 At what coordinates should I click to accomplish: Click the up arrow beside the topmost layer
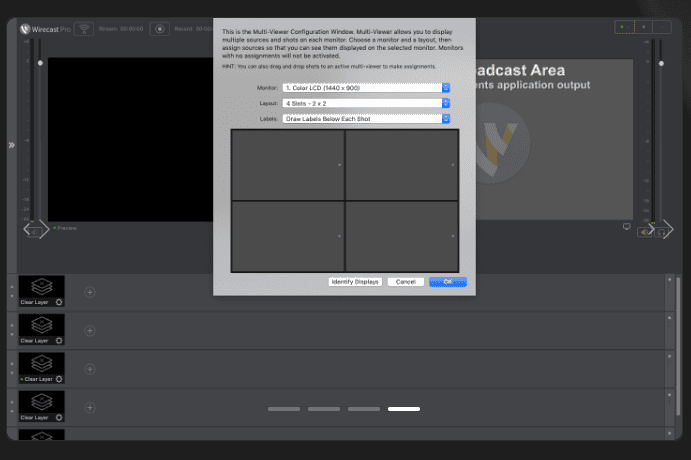click(12, 287)
